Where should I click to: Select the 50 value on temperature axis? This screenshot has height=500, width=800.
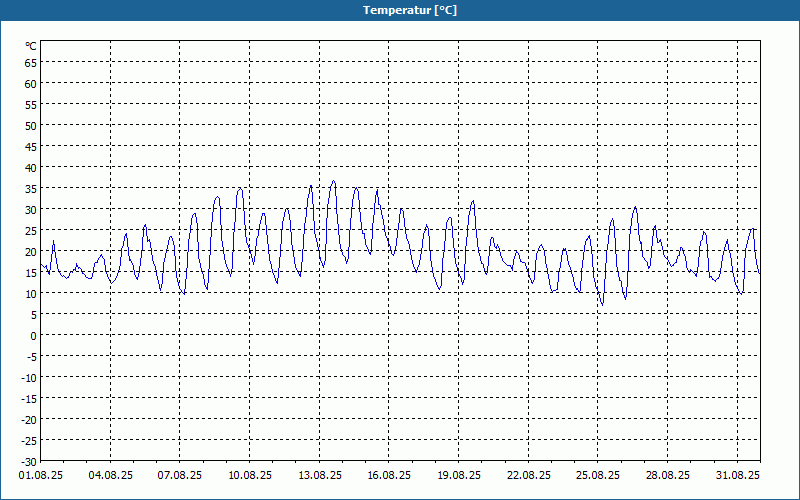31,126
